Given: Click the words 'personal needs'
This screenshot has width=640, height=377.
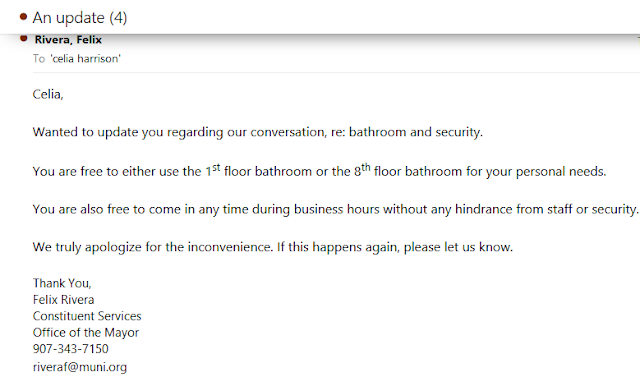Looking at the screenshot, I should pos(561,171).
